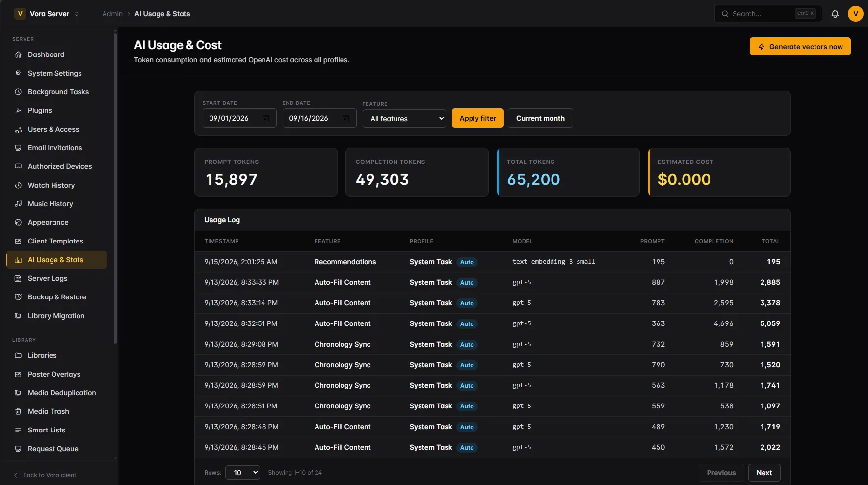
Task: Click the Music History note icon
Action: (18, 204)
